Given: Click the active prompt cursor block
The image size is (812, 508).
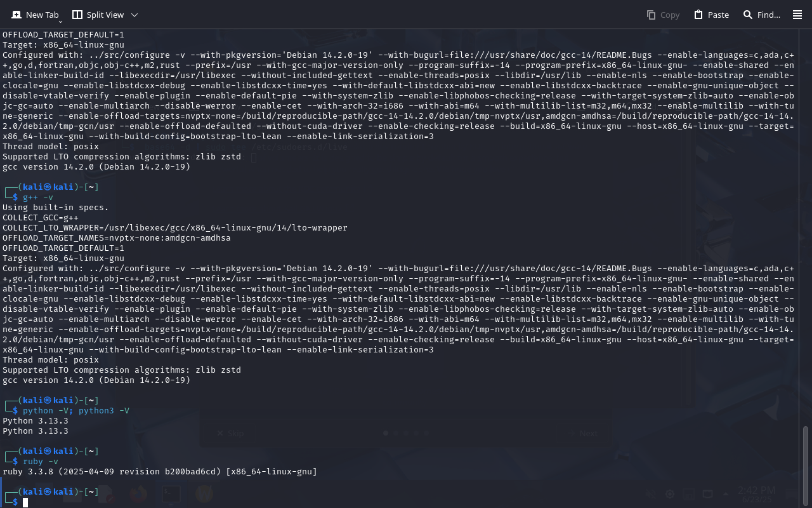Looking at the screenshot, I should (25, 502).
